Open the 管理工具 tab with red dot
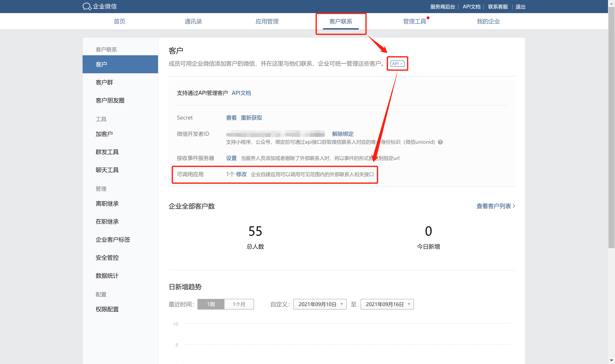615x364 pixels. (x=415, y=21)
